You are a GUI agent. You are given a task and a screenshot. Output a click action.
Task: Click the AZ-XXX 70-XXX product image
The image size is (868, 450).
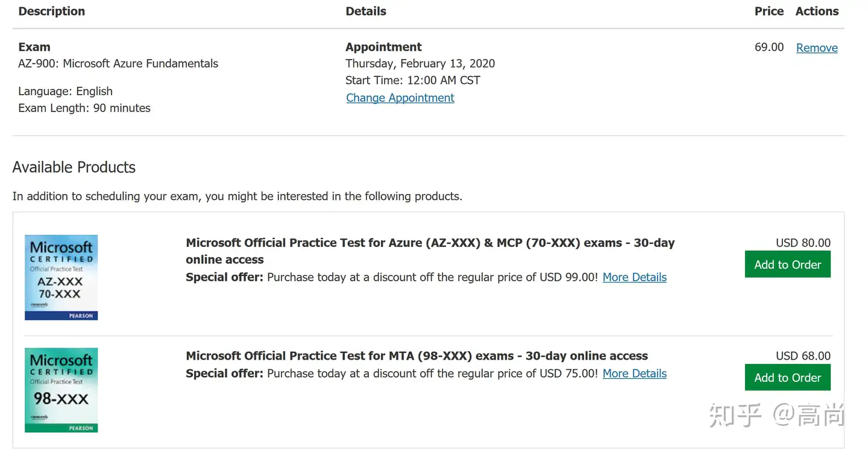coord(61,277)
